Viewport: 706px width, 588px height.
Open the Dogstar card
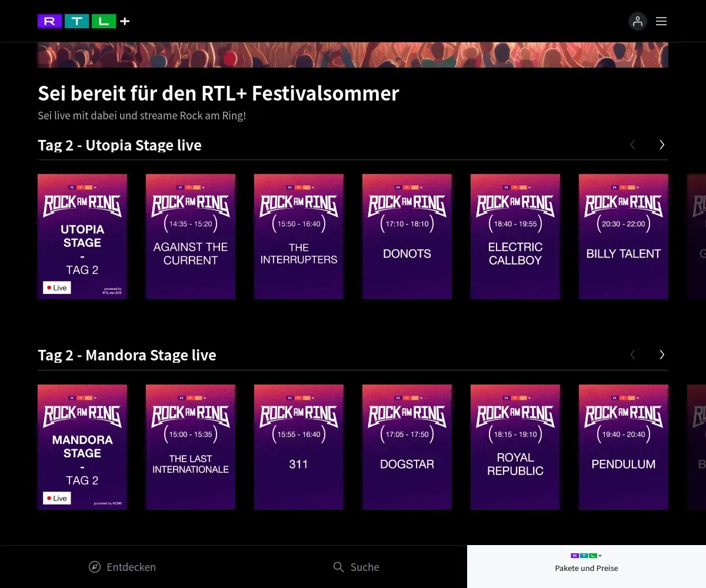coord(407,447)
